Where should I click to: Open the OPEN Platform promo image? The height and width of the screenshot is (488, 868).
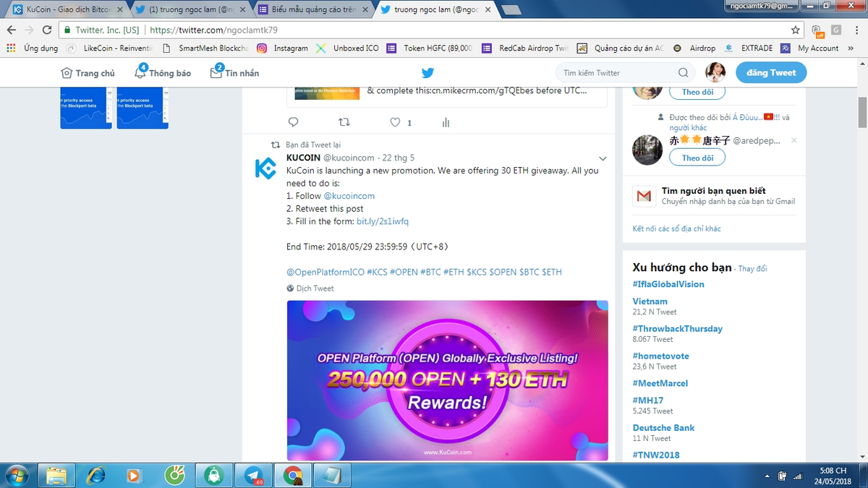click(x=447, y=380)
